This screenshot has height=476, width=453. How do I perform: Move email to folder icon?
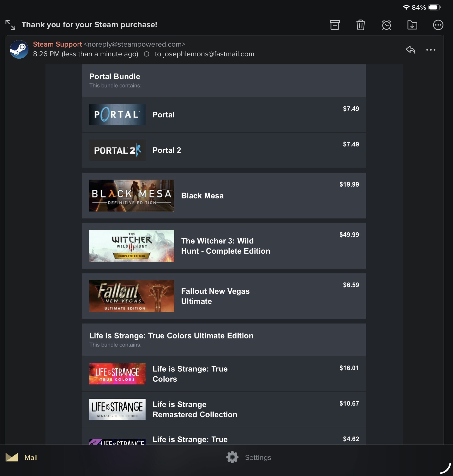(412, 25)
